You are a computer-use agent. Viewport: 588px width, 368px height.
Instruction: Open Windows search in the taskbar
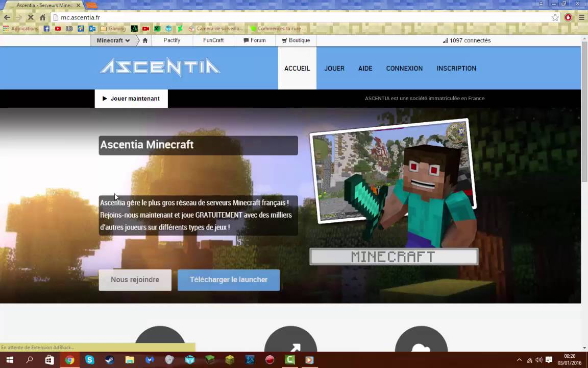(x=29, y=360)
